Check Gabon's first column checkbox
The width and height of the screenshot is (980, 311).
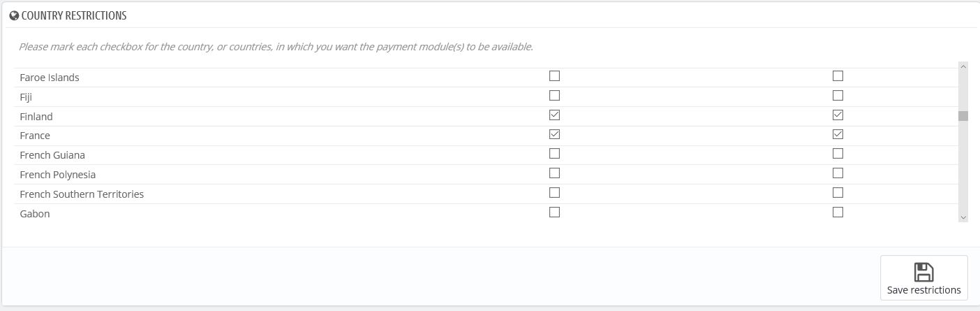[x=554, y=212]
